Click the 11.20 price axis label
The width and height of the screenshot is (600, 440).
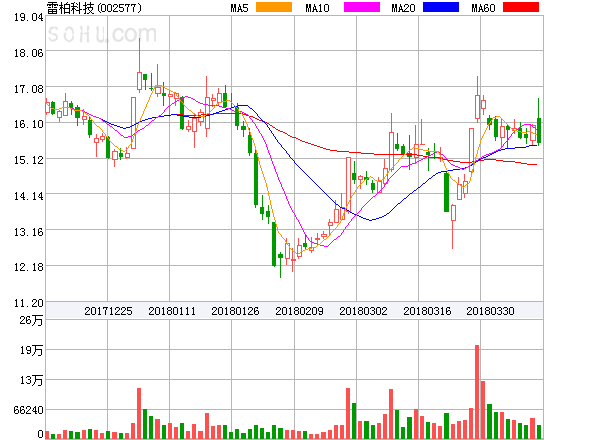pyautogui.click(x=28, y=303)
